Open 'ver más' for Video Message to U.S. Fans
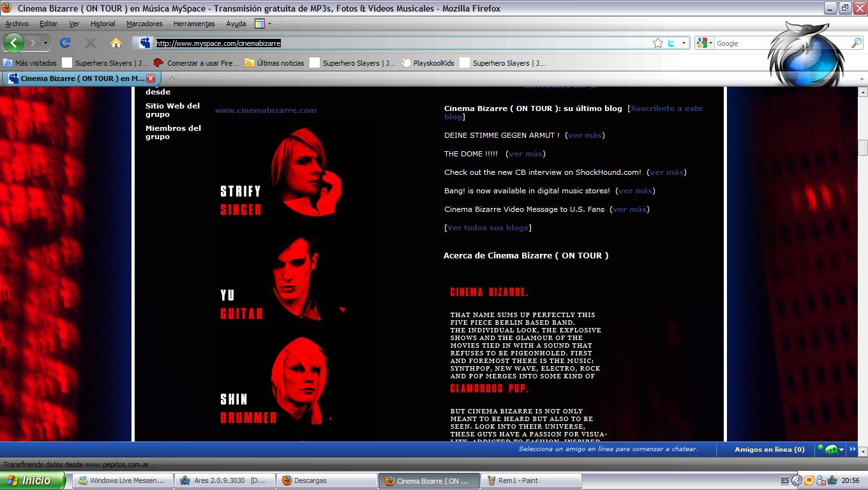Screen dimensions: 868x490 (629, 209)
